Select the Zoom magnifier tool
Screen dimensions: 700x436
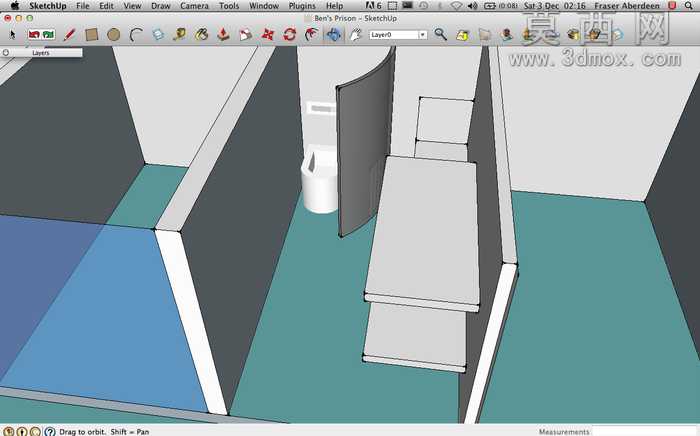pyautogui.click(x=441, y=34)
